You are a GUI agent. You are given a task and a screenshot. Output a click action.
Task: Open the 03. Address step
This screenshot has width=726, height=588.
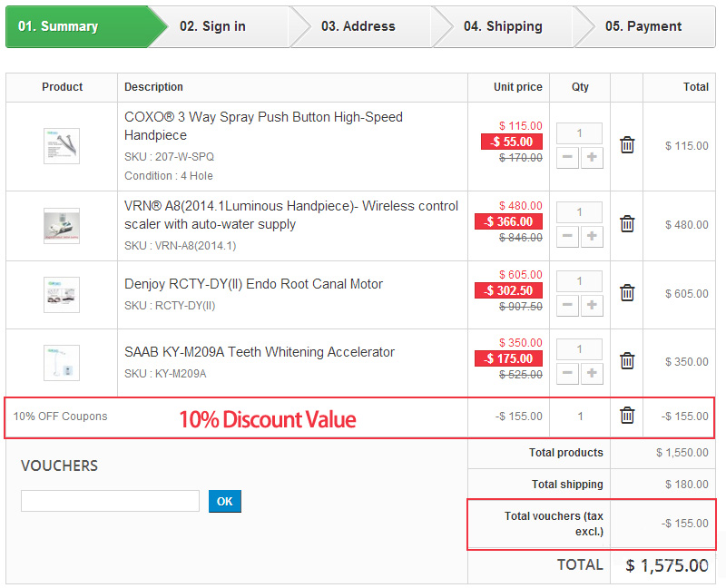(358, 26)
